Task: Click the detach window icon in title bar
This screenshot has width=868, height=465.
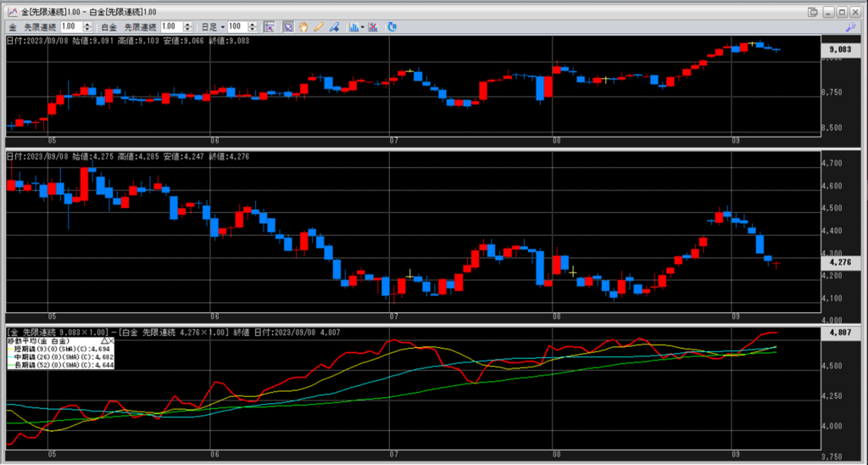Action: click(x=812, y=11)
